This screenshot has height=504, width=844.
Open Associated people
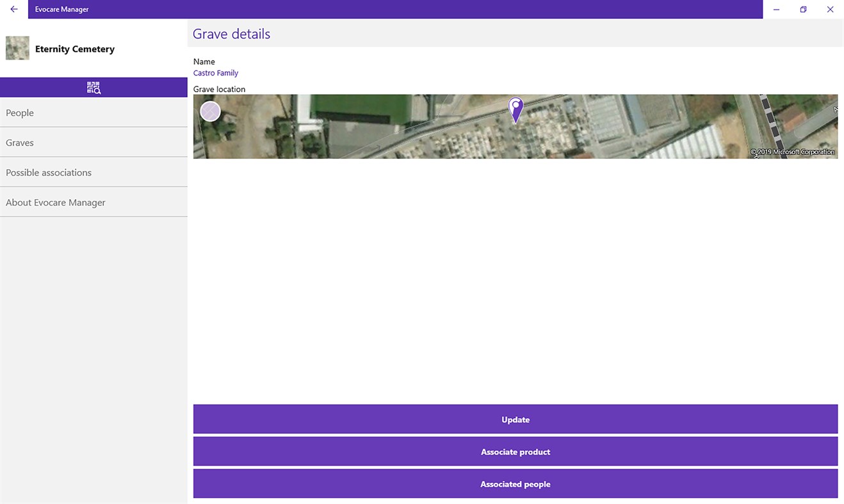(515, 484)
